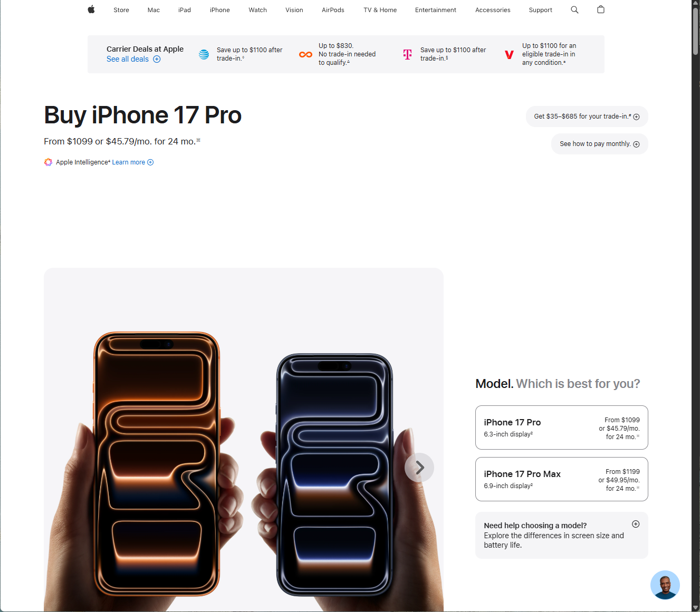Open the specialist chat avatar
Viewport: 700px width, 612px height.
(x=665, y=585)
